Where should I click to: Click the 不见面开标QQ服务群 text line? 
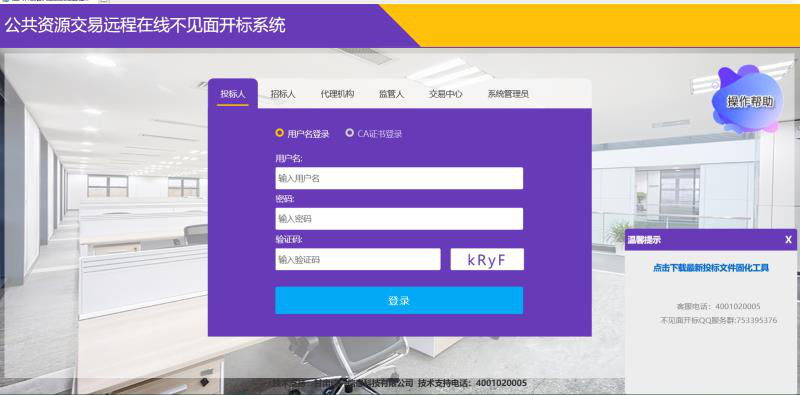718,320
